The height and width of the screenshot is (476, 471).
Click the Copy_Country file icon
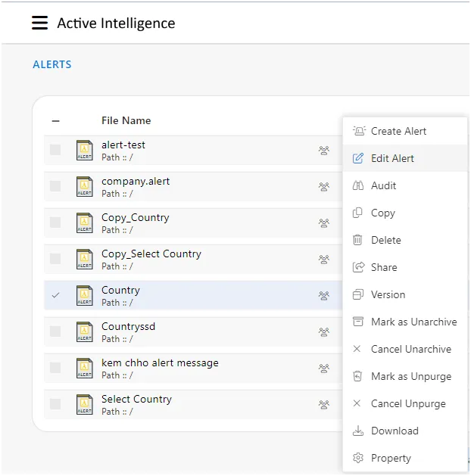84,222
